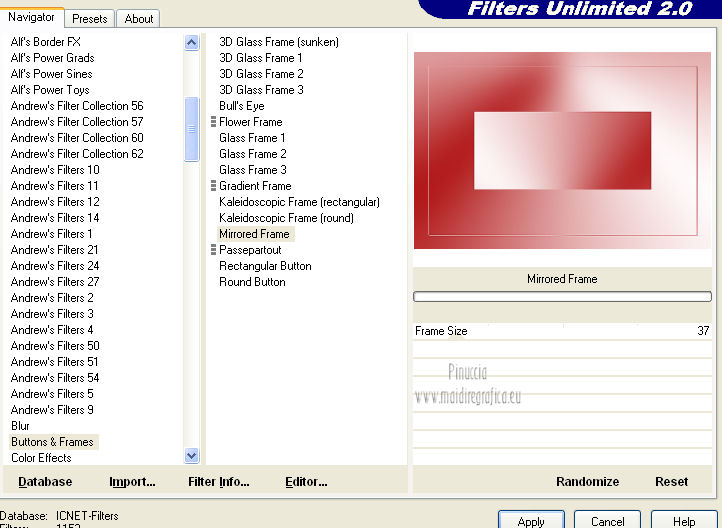Select the Navigator tab
This screenshot has height=528, width=722.
[31, 17]
